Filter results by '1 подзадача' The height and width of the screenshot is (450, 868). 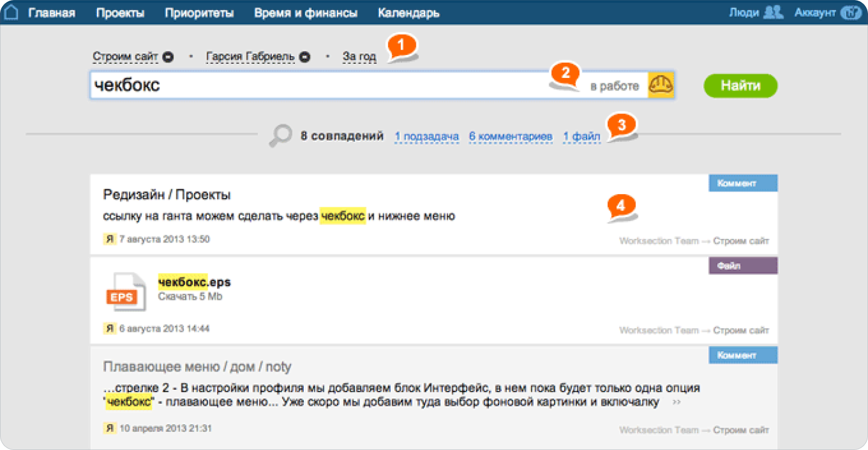pos(427,137)
